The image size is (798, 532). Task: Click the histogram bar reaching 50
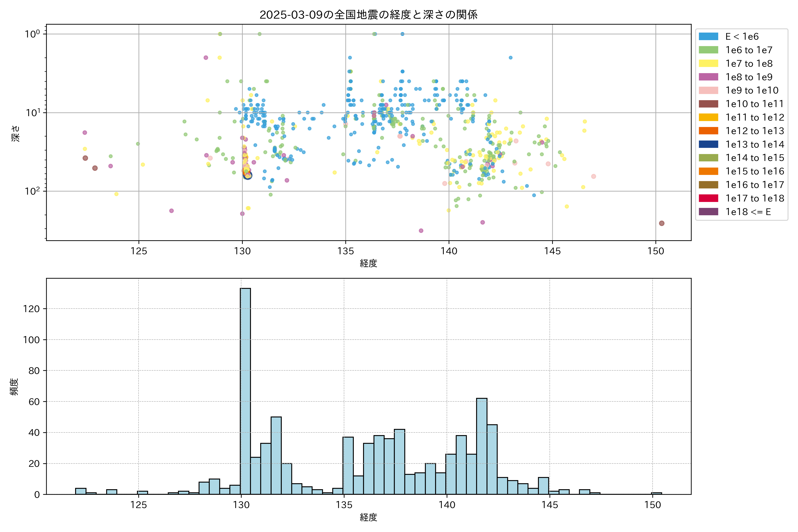[x=276, y=455]
